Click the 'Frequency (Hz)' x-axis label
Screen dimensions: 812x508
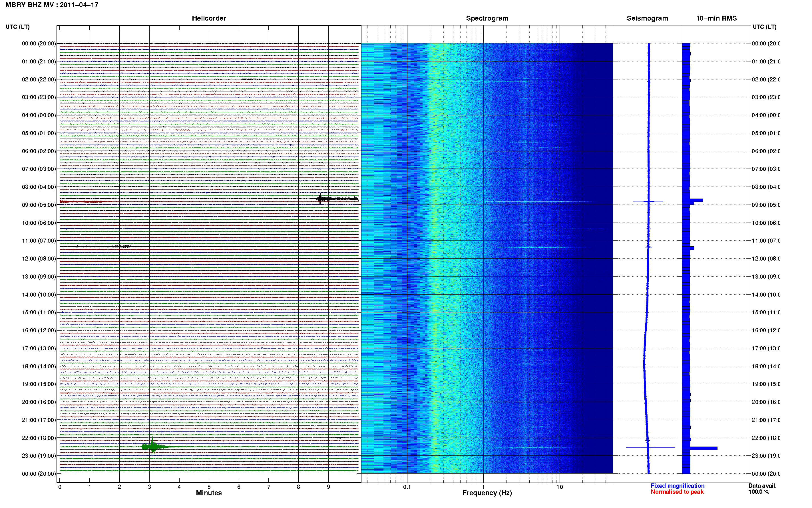487,493
